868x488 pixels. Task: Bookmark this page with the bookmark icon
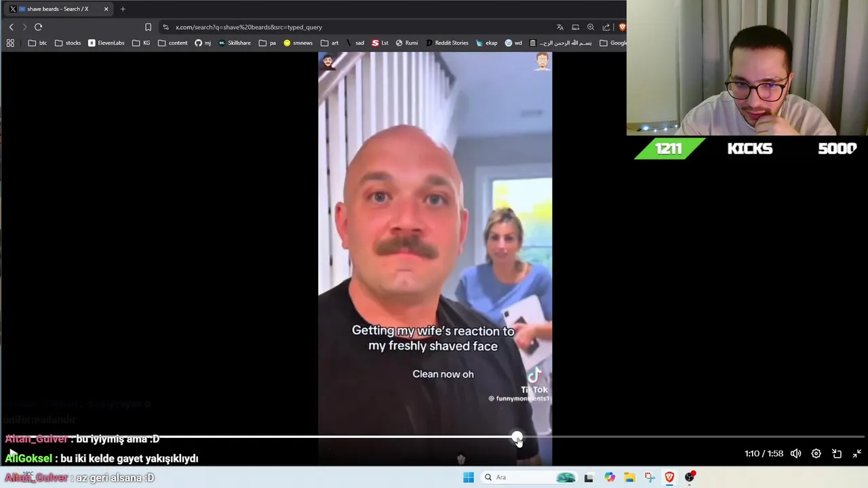148,27
